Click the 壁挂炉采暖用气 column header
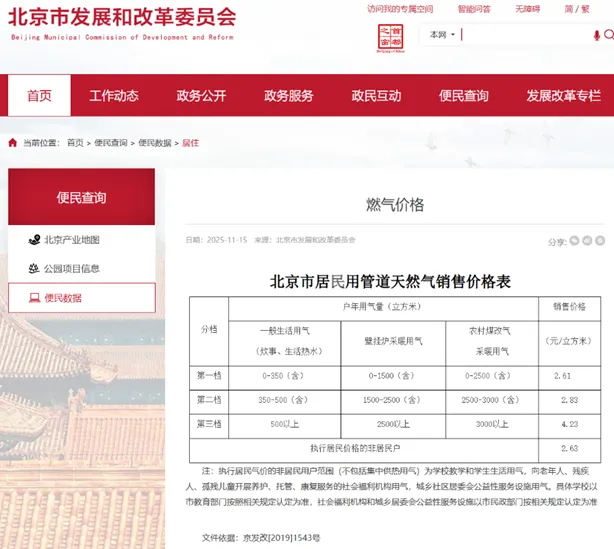 point(393,341)
